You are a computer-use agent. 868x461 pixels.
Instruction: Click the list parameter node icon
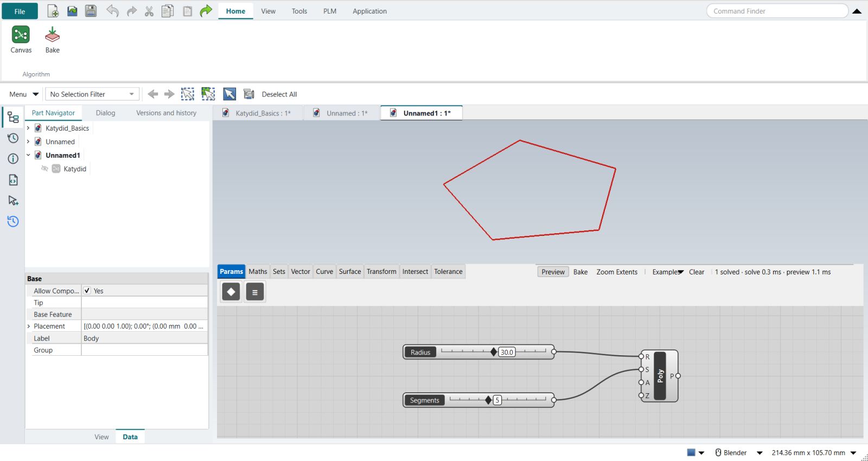pyautogui.click(x=255, y=292)
